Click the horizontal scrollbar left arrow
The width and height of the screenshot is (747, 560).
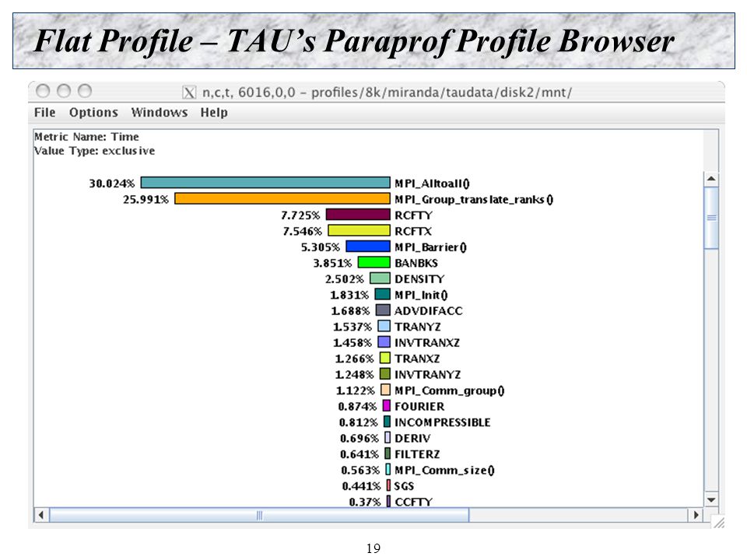click(x=41, y=515)
